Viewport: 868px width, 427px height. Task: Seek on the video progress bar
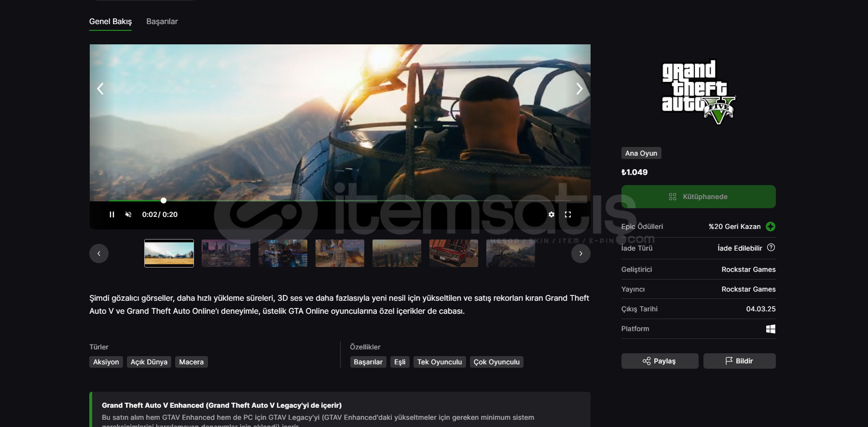(x=340, y=200)
